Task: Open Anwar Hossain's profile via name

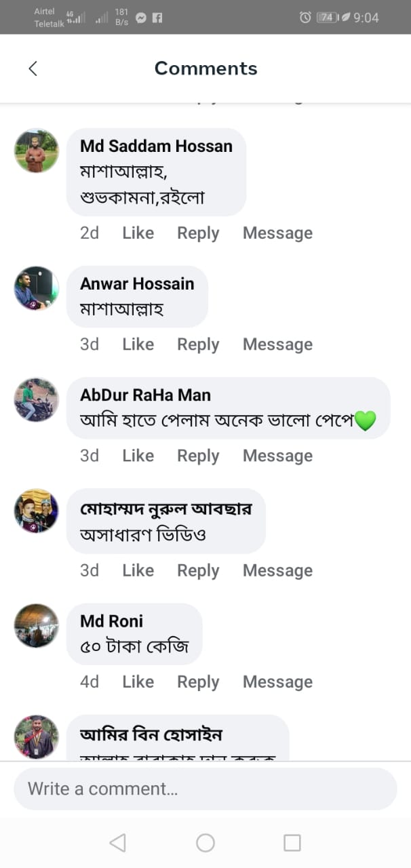Action: coord(137,283)
